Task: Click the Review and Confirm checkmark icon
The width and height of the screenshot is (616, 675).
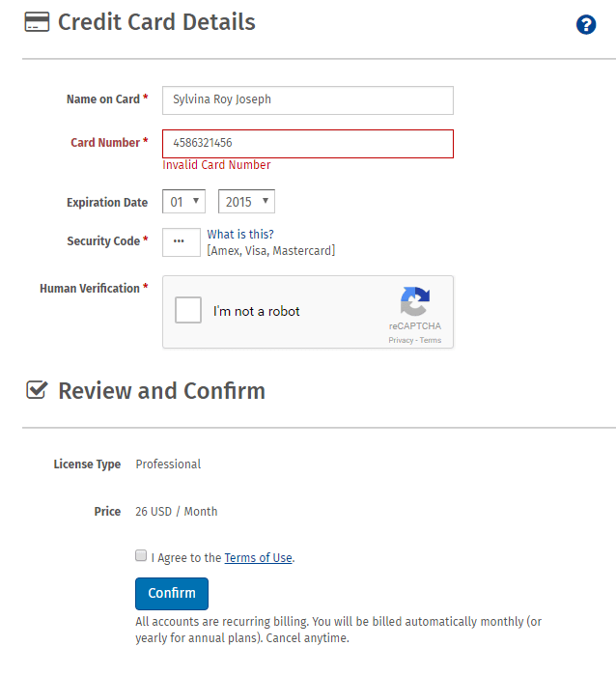Action: 37,390
